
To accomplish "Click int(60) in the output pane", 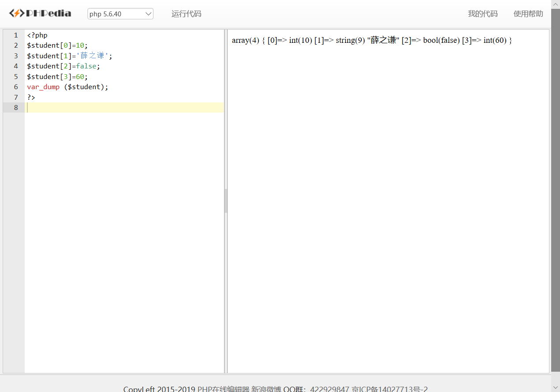I will (x=495, y=40).
